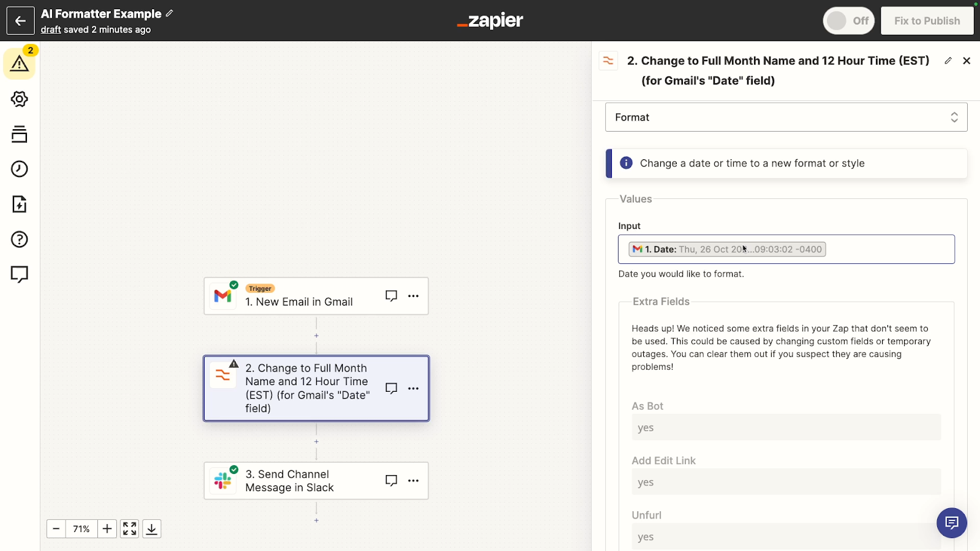980x551 pixels.
Task: Click the Trigger badge on step 1
Action: tap(260, 288)
